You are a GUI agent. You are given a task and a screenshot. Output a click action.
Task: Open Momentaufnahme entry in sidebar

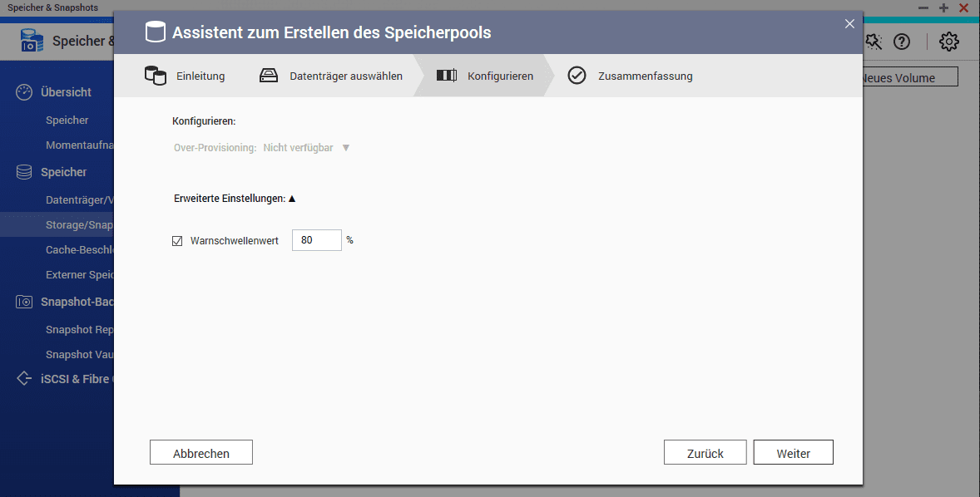pos(79,145)
